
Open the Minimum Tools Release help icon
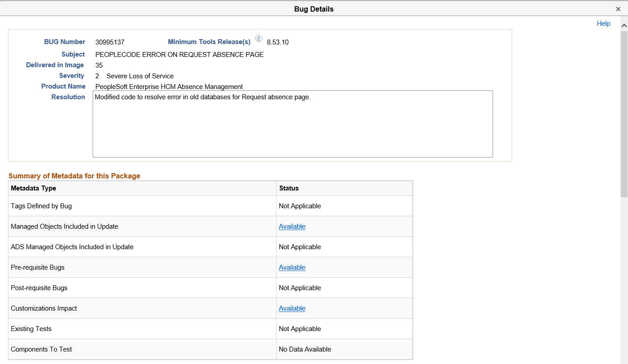(259, 39)
